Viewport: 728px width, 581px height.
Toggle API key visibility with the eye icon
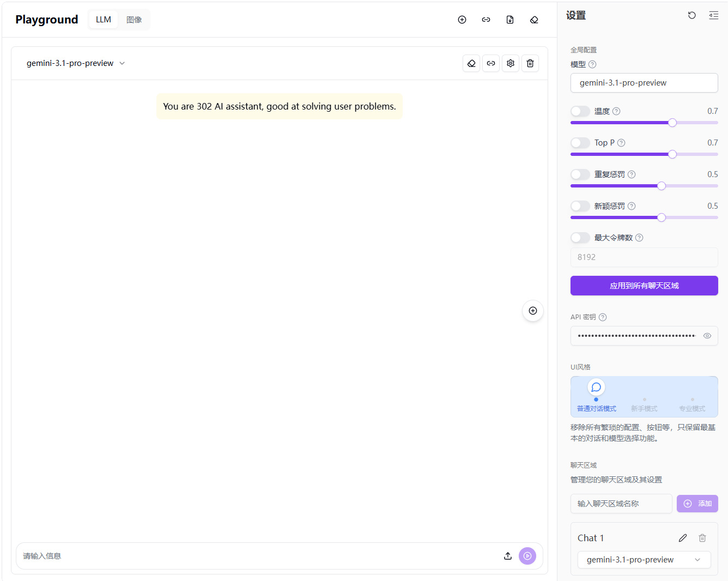point(707,336)
